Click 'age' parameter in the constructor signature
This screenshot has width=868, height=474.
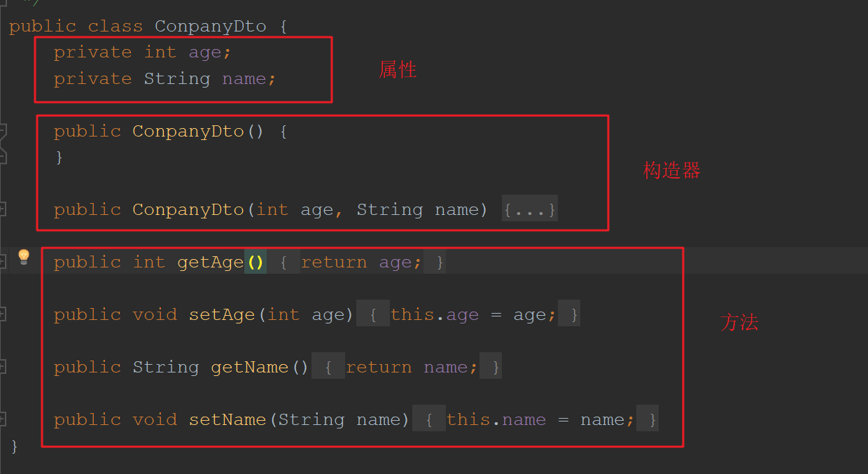(317, 209)
